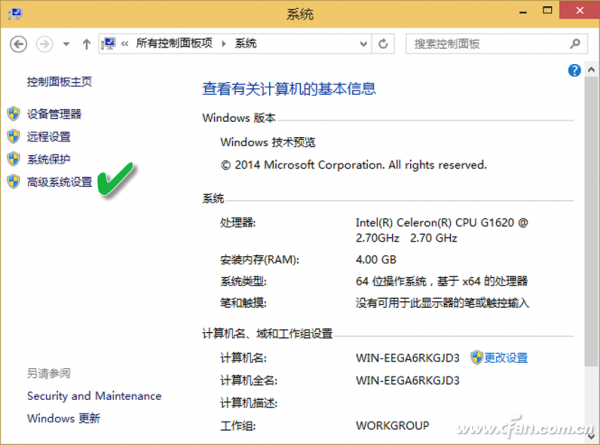
Task: Open 系统保护 link
Action: coord(49,159)
